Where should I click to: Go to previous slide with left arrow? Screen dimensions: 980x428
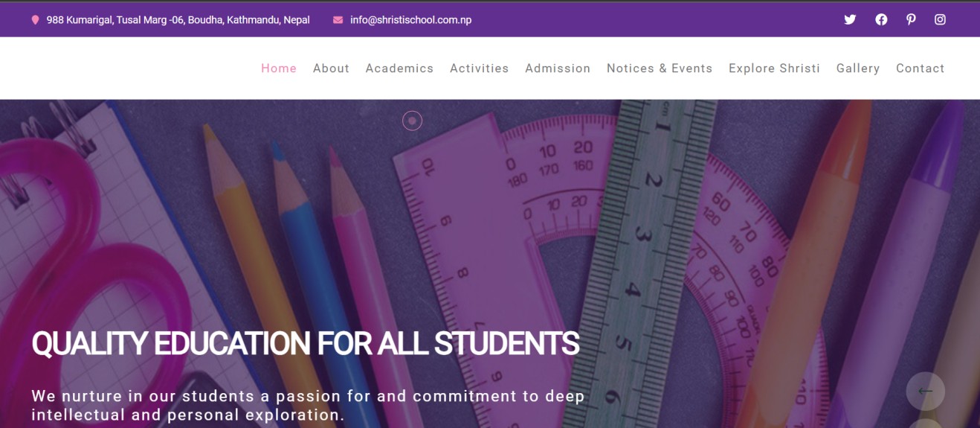(x=926, y=391)
